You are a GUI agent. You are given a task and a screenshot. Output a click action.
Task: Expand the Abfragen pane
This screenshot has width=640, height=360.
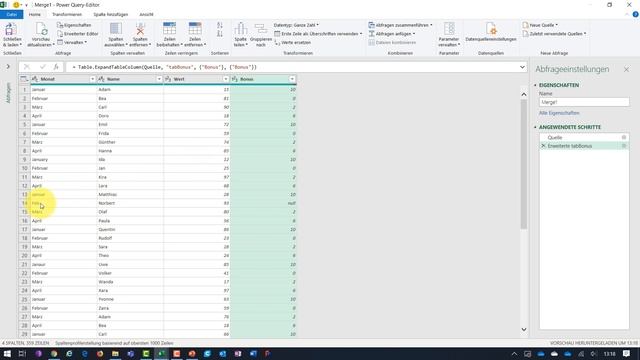pos(8,67)
